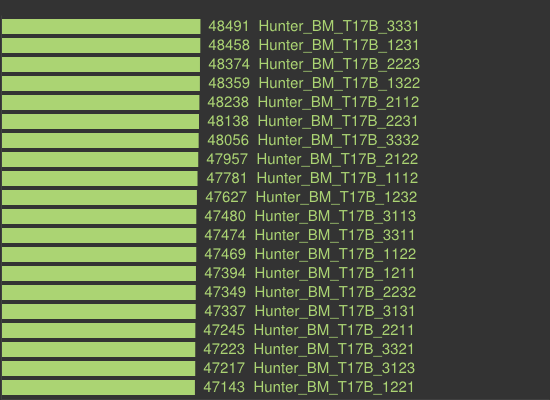Click the green bar next to 47245
This screenshot has height=400, width=550.
click(99, 329)
